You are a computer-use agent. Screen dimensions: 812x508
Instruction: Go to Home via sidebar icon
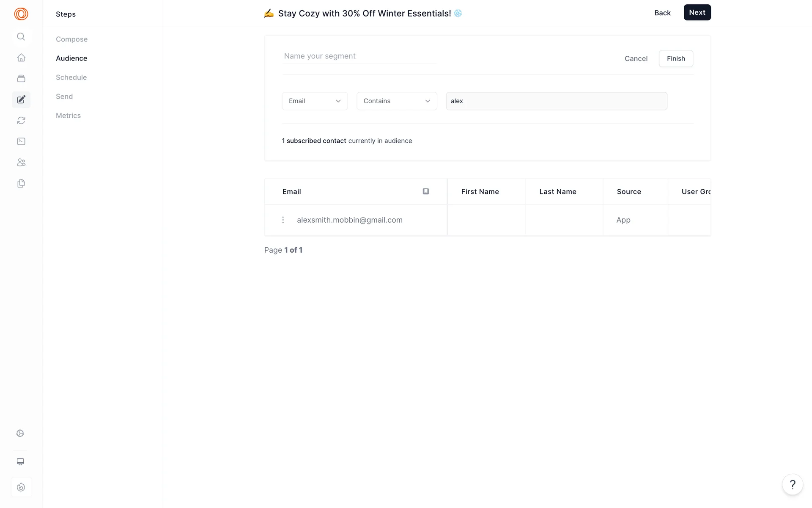tap(21, 58)
